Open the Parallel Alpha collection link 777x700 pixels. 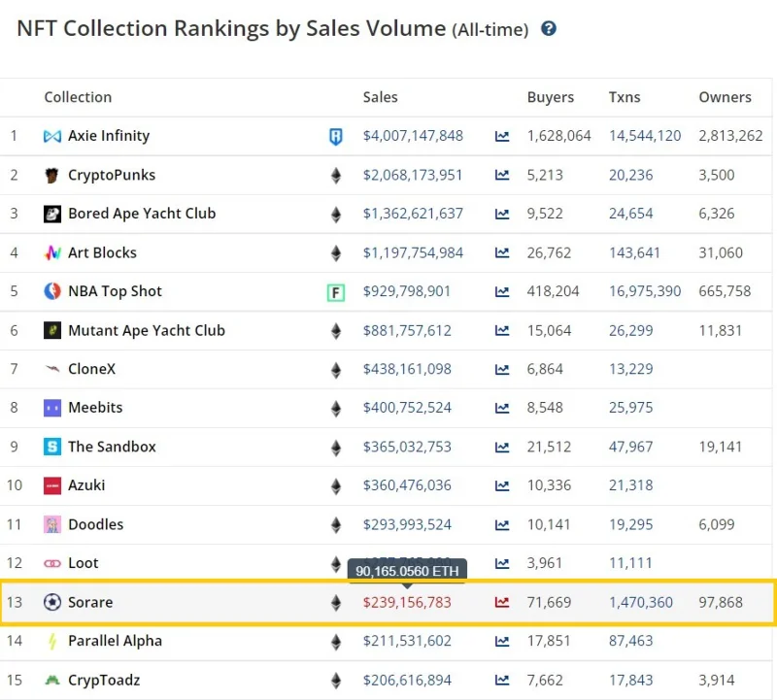pos(115,641)
